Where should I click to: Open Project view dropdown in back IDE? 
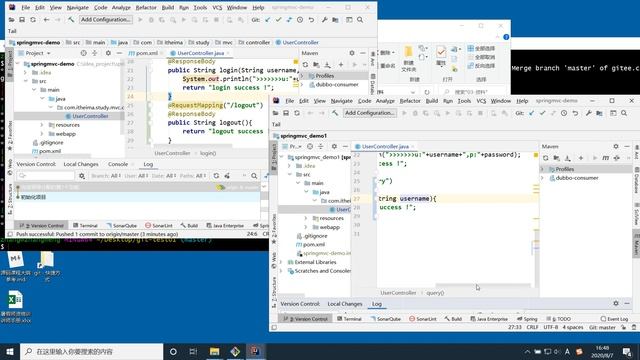tap(38, 53)
